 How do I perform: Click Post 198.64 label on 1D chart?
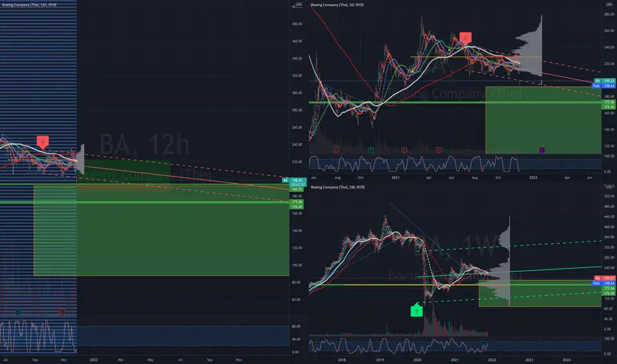pyautogui.click(x=604, y=86)
